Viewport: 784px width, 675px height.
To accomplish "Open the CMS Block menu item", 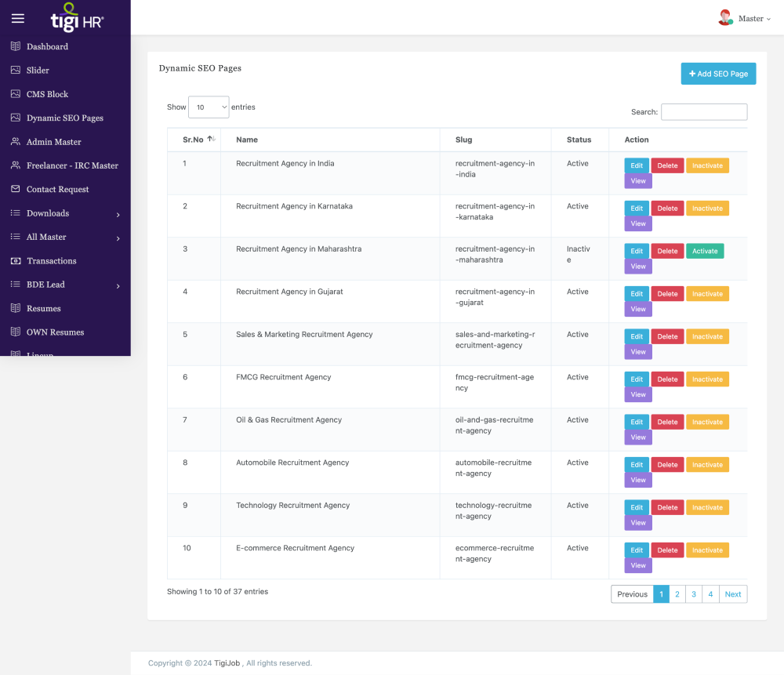I will 47,94.
